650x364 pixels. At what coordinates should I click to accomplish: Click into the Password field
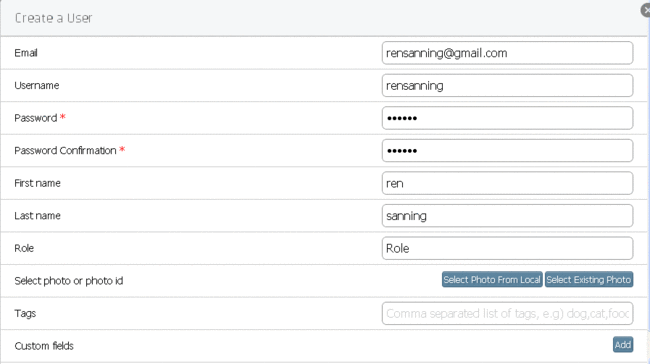(507, 118)
